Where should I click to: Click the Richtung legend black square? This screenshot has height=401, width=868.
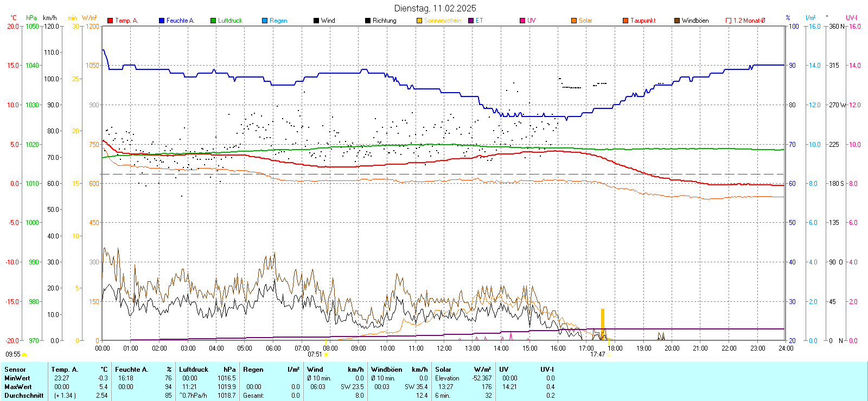[368, 21]
